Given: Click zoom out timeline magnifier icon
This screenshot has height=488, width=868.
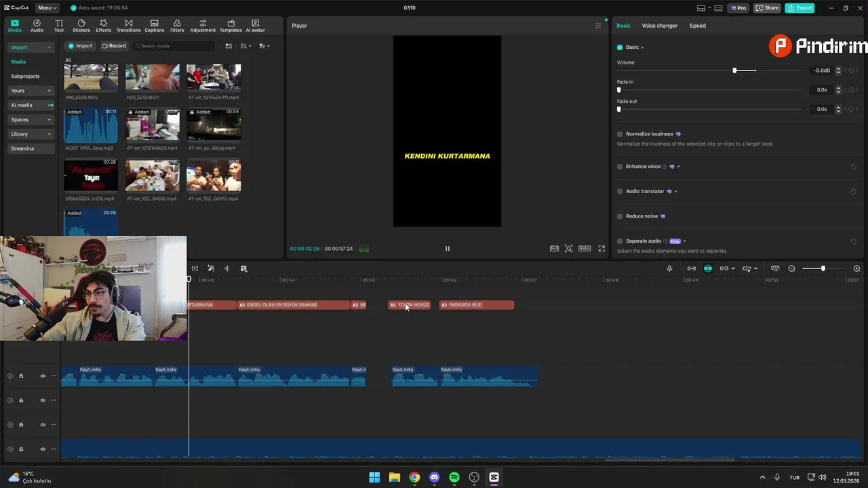Looking at the screenshot, I should tap(791, 268).
